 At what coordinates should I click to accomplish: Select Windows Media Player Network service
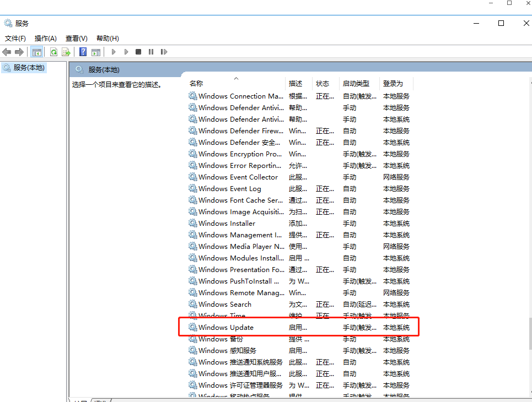coord(299,246)
